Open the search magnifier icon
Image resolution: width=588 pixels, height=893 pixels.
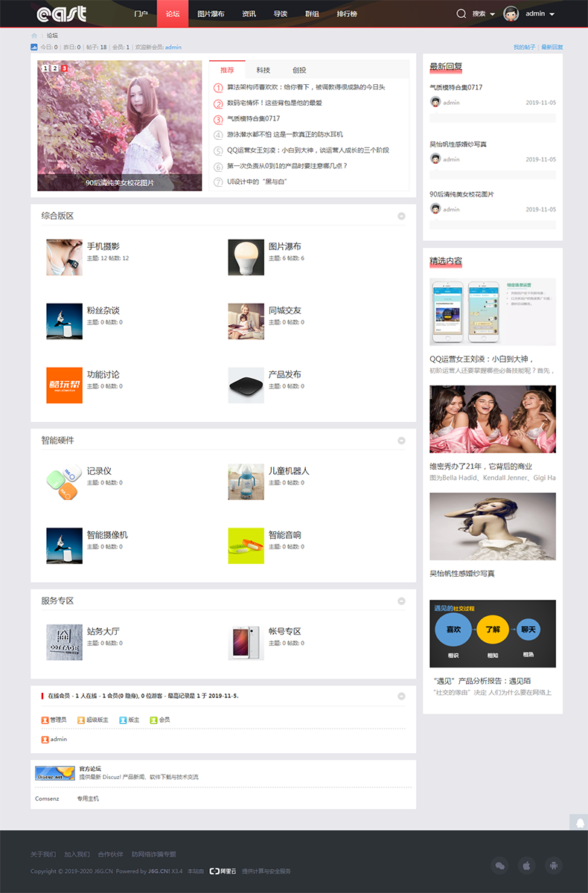461,13
